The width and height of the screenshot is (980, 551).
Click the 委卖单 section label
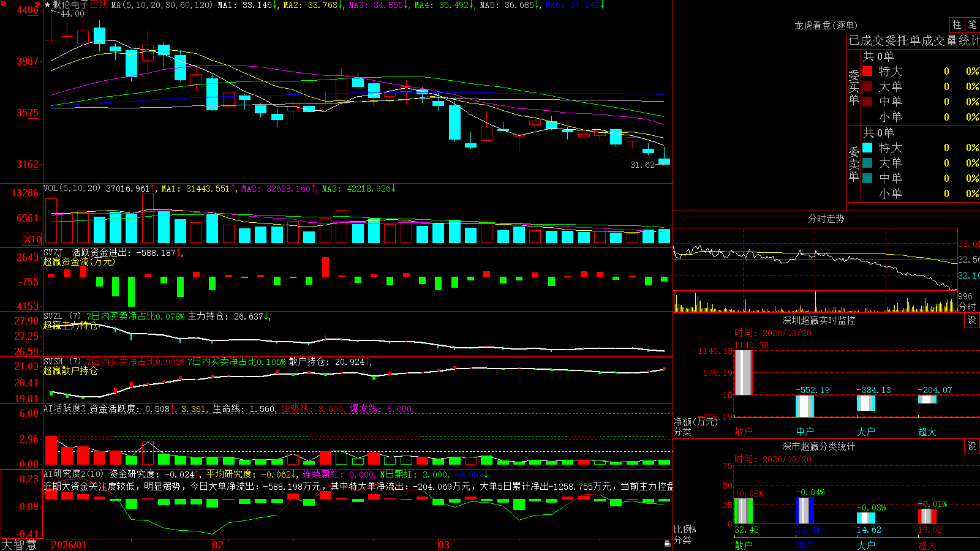tap(854, 163)
